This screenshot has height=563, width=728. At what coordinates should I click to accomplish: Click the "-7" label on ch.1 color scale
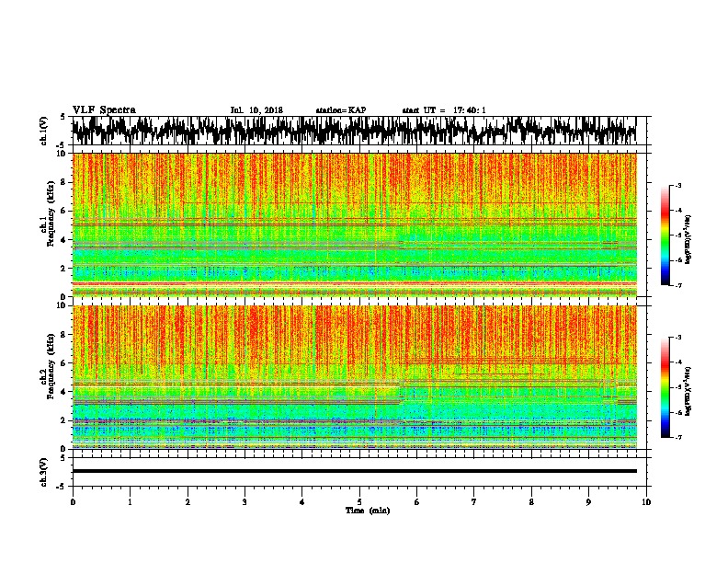coord(677,285)
